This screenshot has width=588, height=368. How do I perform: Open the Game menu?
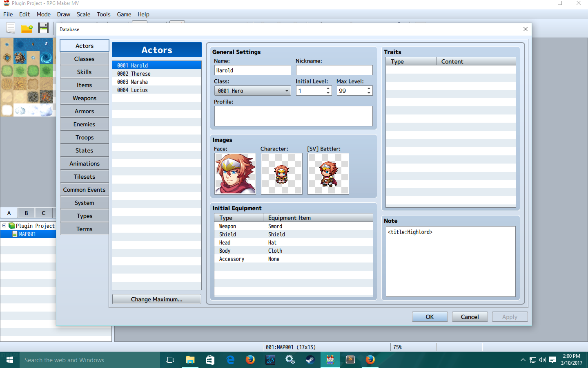point(124,14)
